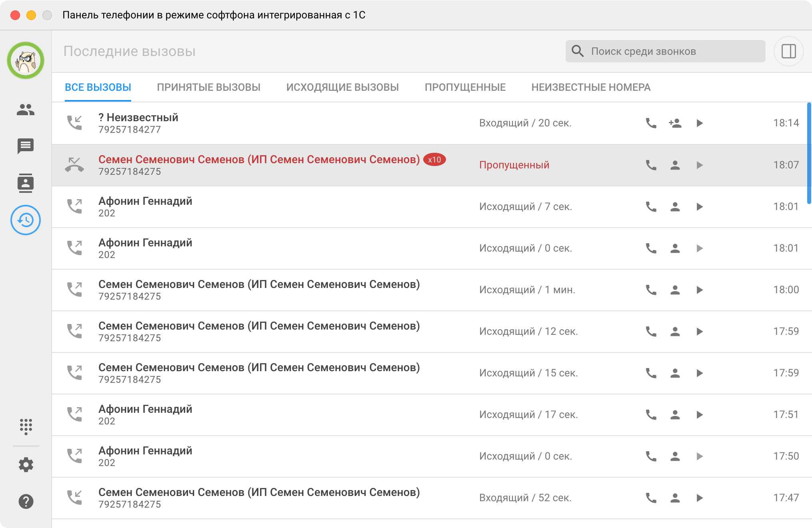
Task: Open contact card in 17:59 12 сек. row
Action: pos(675,332)
